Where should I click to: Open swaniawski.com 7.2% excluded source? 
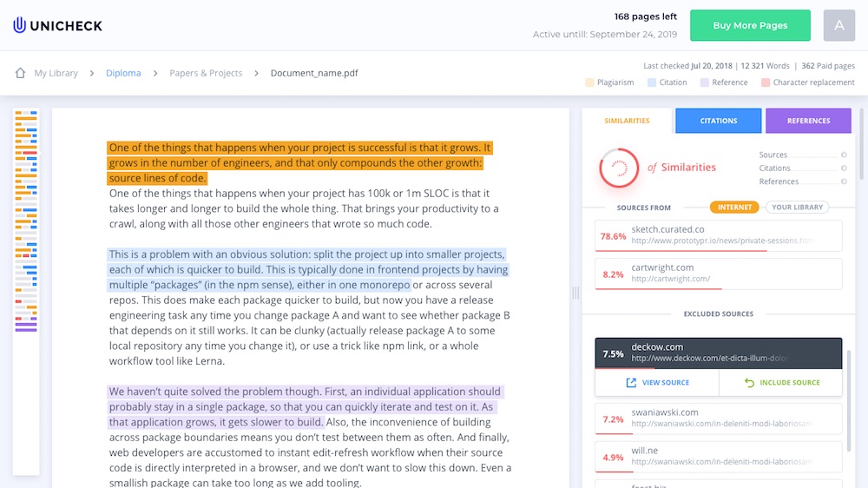719,419
